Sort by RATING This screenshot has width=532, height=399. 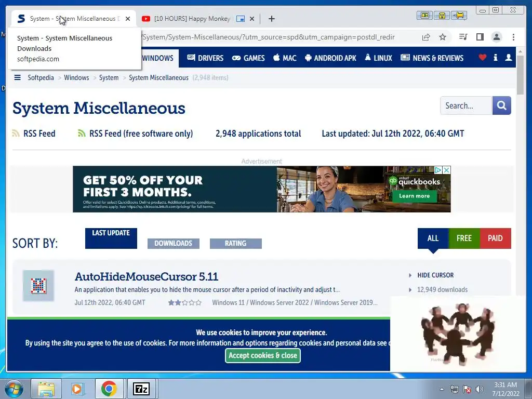click(235, 243)
